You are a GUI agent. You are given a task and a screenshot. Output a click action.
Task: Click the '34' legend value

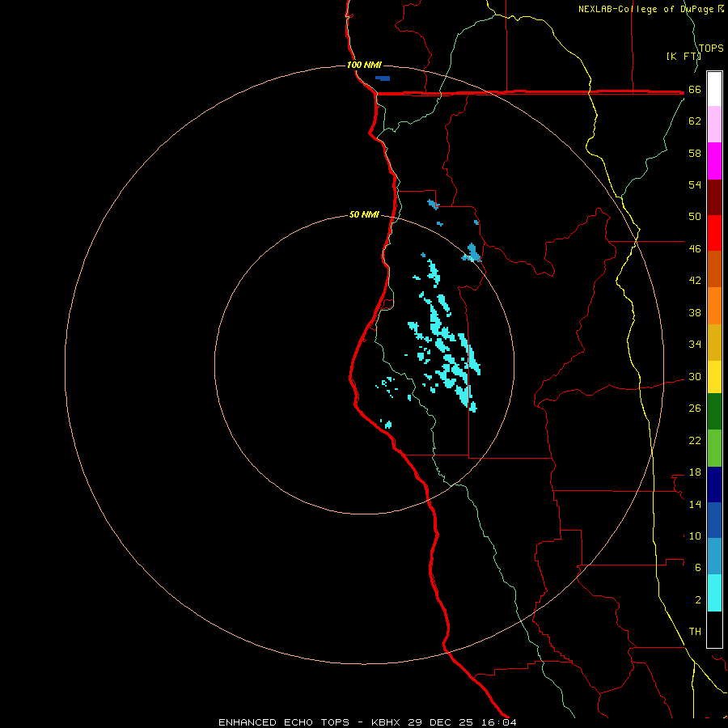(x=695, y=344)
